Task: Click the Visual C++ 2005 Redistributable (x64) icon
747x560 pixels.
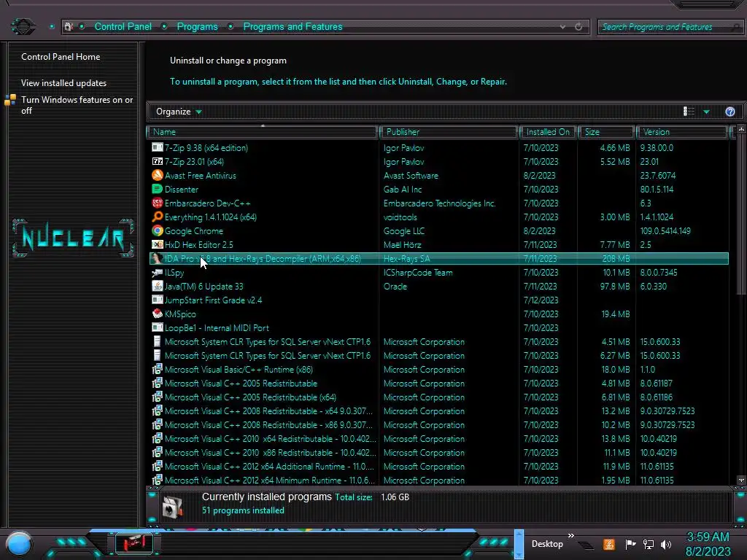Action: [158, 397]
